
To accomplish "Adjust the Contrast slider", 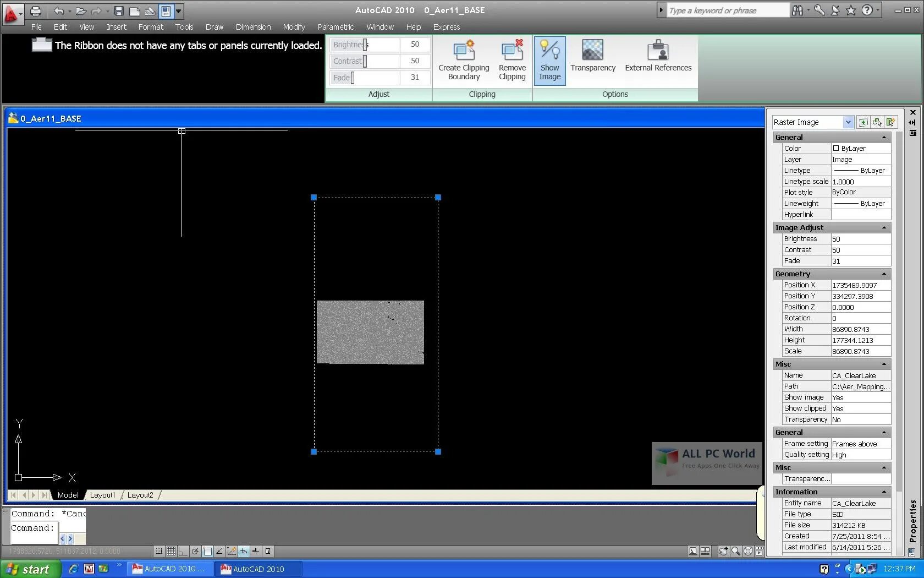I will tap(365, 61).
